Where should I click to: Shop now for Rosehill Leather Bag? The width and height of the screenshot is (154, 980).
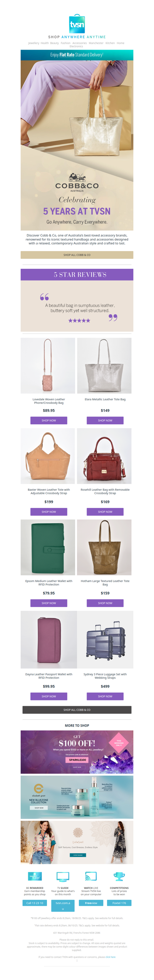(105, 512)
